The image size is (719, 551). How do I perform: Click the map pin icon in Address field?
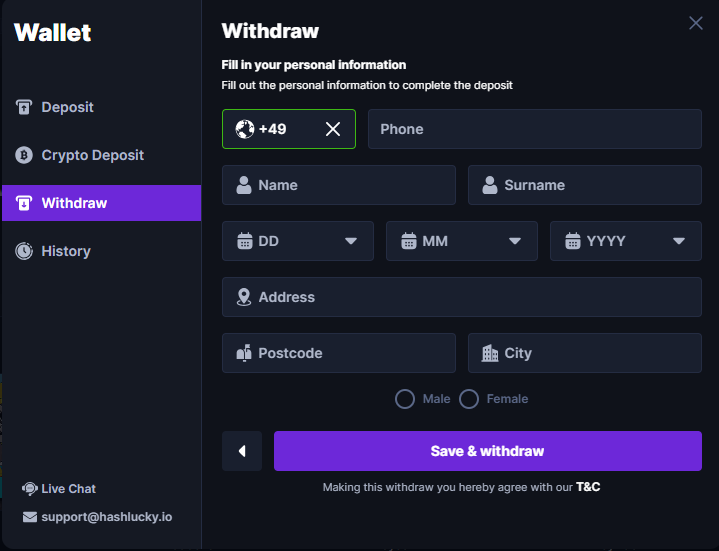click(244, 297)
